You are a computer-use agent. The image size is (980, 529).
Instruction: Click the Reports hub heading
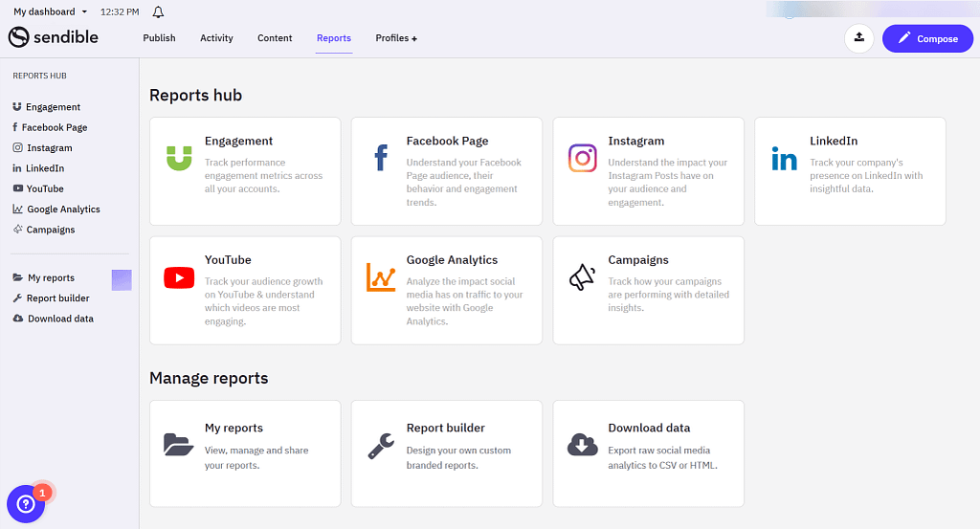195,95
